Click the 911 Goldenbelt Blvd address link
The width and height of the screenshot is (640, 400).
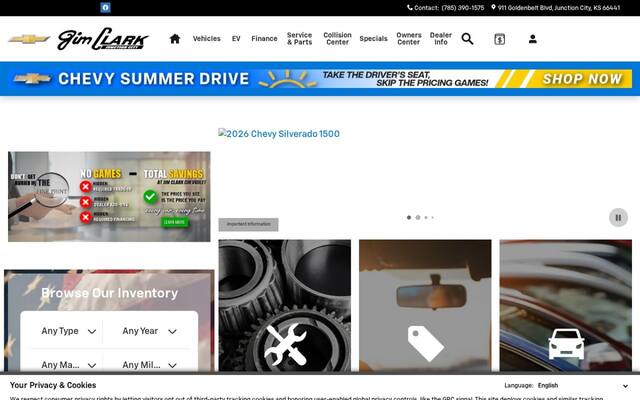pyautogui.click(x=558, y=8)
